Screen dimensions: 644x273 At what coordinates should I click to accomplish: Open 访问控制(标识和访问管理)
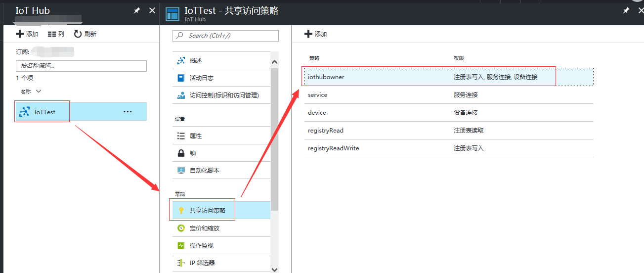tap(222, 95)
